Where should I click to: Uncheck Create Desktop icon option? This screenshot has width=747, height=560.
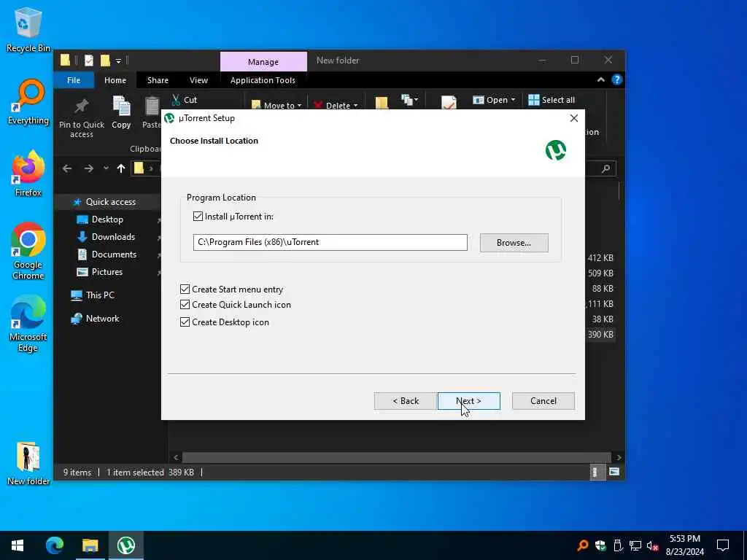[185, 322]
